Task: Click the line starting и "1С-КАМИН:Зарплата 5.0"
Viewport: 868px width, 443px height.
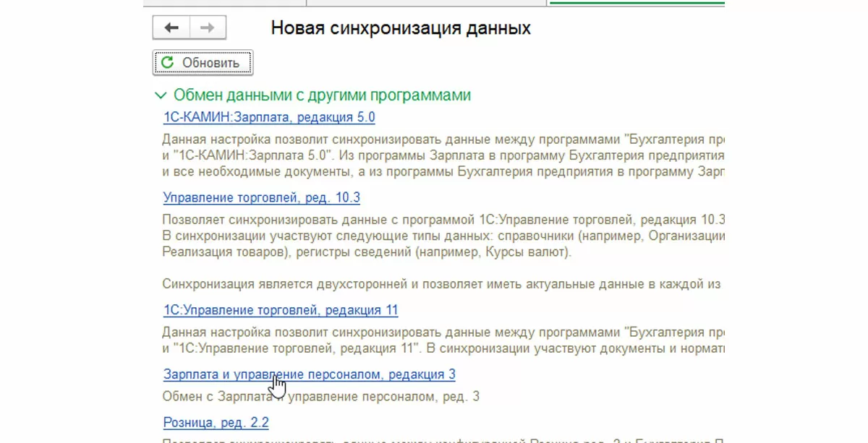Action: pyautogui.click(x=443, y=156)
